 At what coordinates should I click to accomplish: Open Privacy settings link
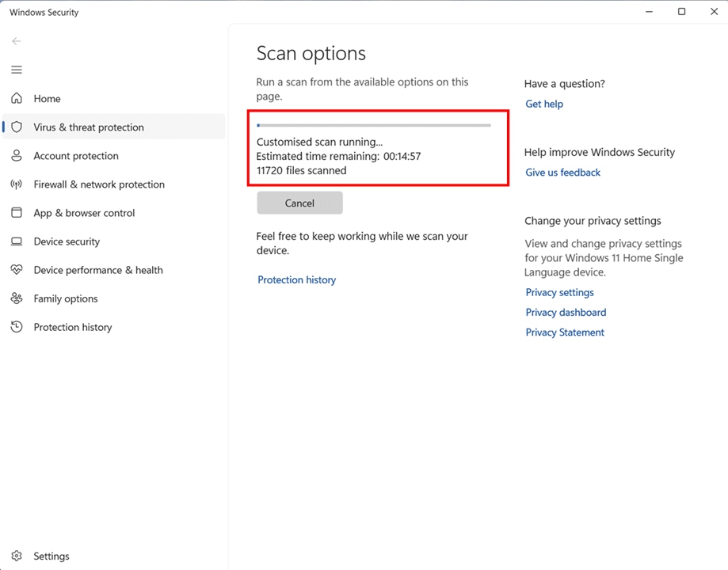[x=559, y=293]
